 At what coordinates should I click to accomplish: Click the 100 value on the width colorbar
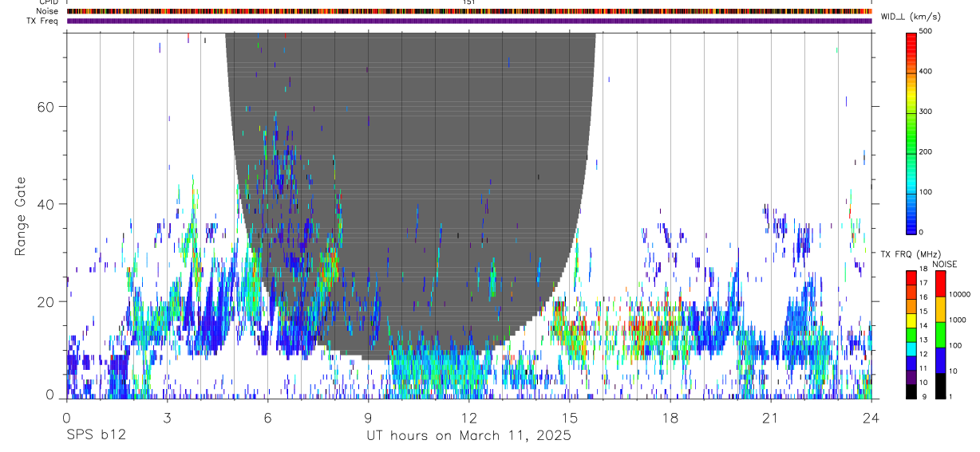click(925, 192)
